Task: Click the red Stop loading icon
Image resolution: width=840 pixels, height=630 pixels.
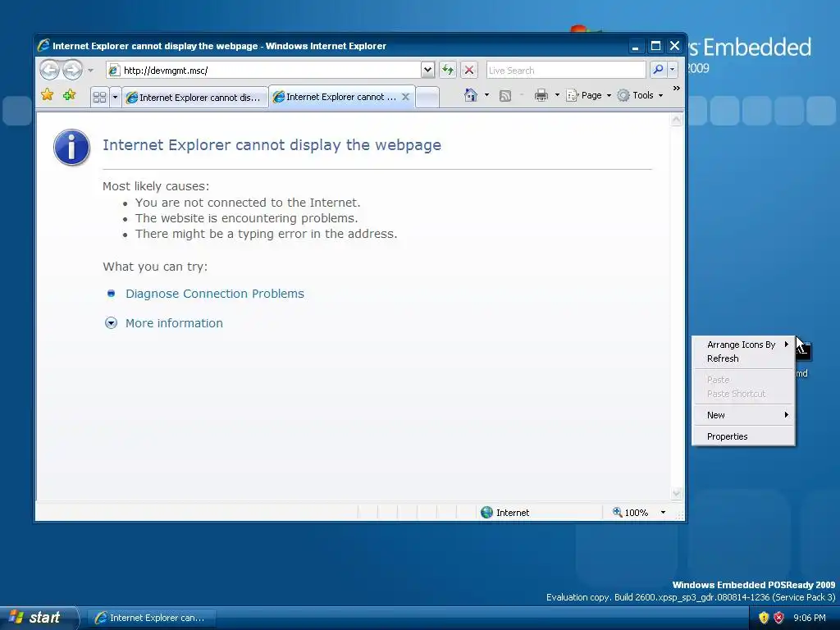Action: click(x=468, y=70)
